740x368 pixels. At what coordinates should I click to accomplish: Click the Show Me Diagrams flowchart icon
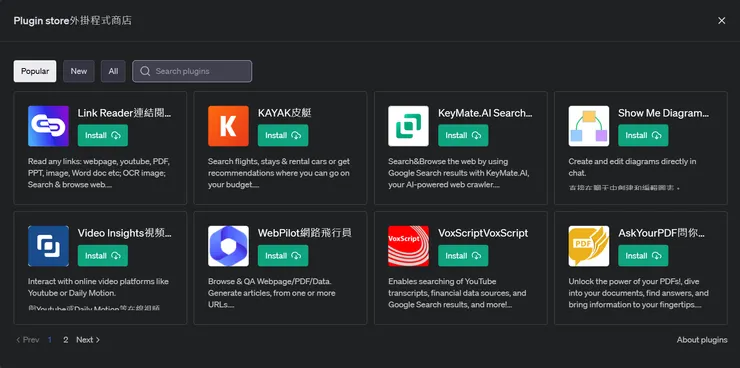589,126
